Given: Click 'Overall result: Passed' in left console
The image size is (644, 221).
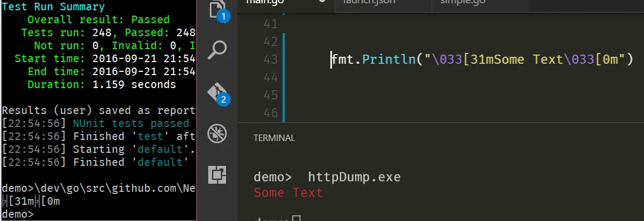Looking at the screenshot, I should [x=98, y=20].
